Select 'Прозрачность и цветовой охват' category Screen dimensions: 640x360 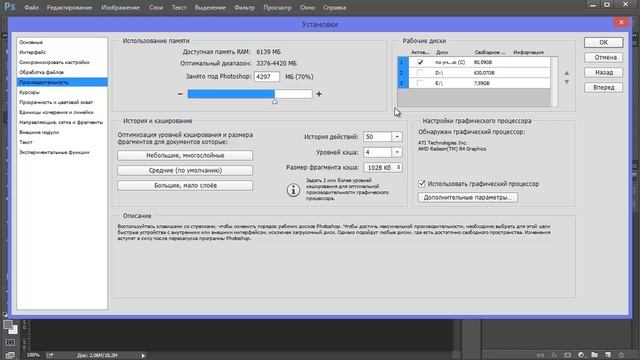(x=62, y=102)
